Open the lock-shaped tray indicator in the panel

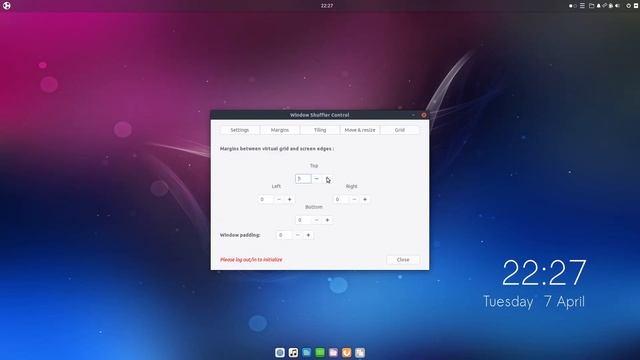pos(611,6)
